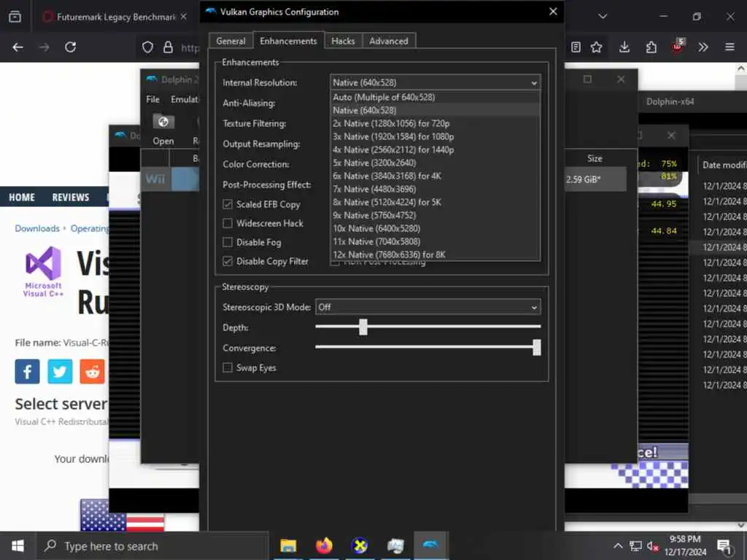
Task: Open the Downloads breadcrumb link
Action: coord(37,228)
